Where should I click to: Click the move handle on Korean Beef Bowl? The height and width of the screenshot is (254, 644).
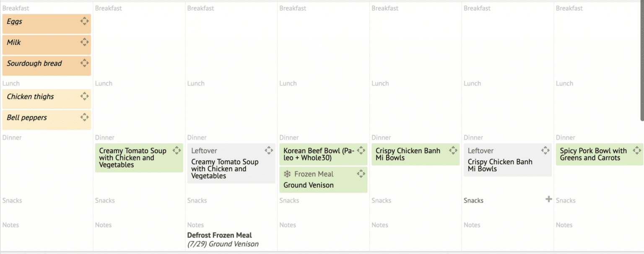point(361,150)
